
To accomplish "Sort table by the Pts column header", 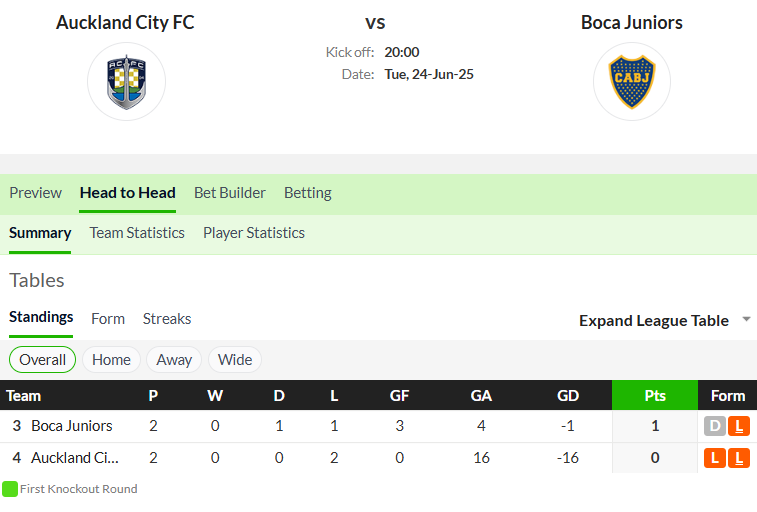I will (655, 395).
